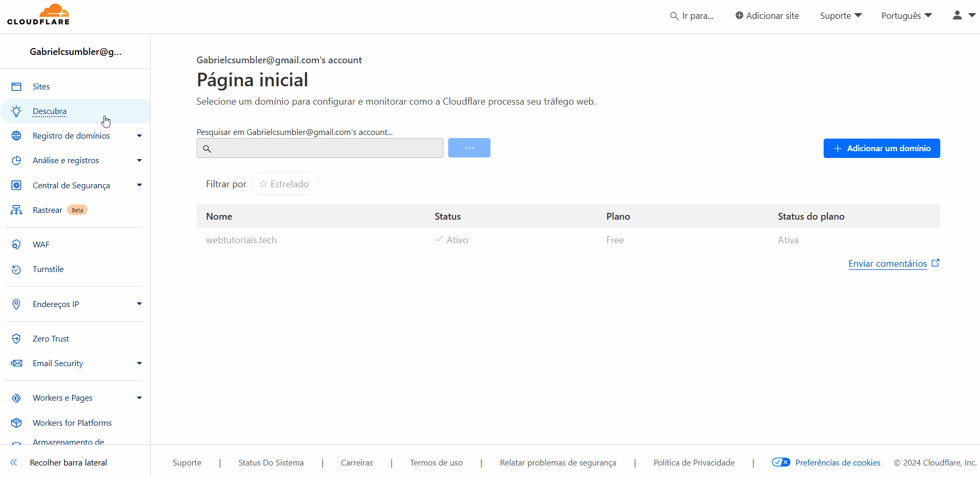Screen dimensions: 980x477
Task: Expand the Workers e Pages section
Action: point(139,397)
